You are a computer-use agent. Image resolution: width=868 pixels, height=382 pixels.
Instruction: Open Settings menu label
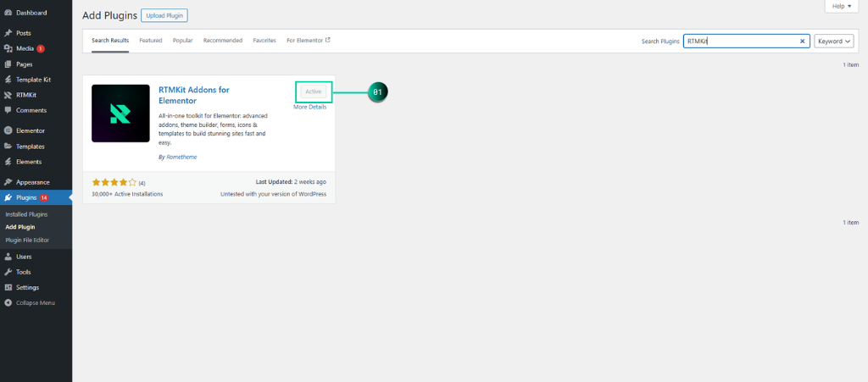point(28,287)
